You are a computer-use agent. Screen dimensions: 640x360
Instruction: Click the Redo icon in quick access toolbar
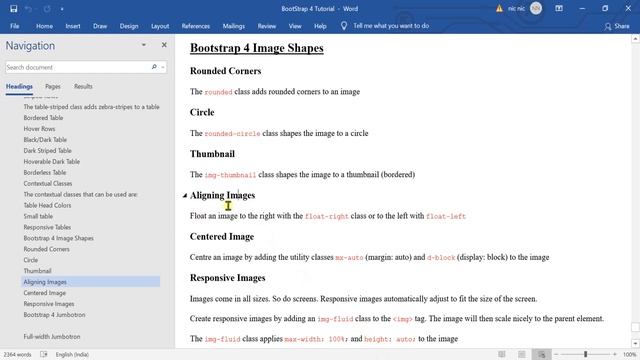[47, 9]
